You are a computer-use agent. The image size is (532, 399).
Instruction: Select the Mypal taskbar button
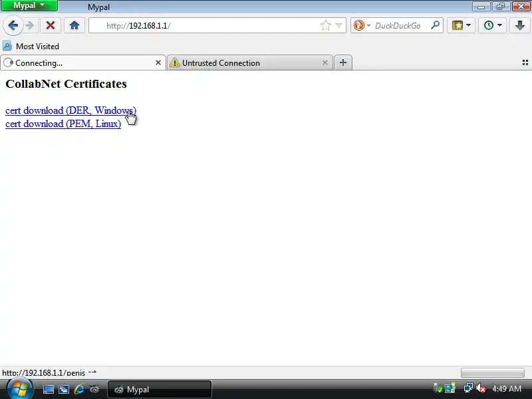160,390
